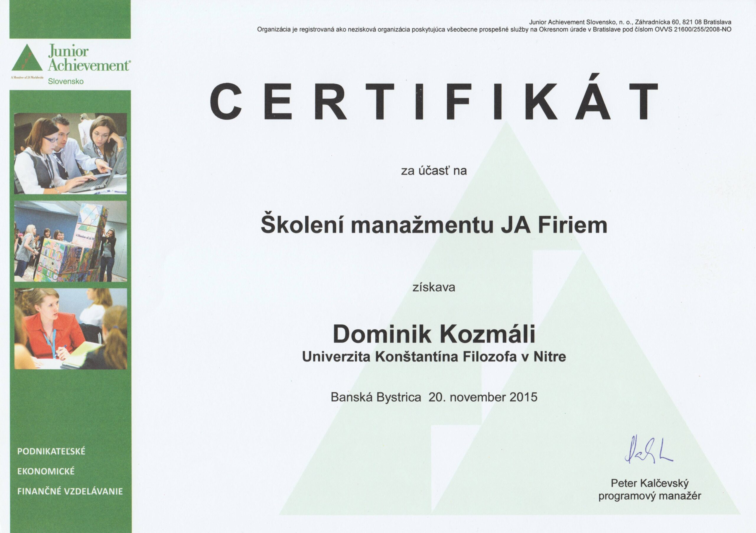Click the 'Organizácia je registrovaná' header line

point(494,30)
